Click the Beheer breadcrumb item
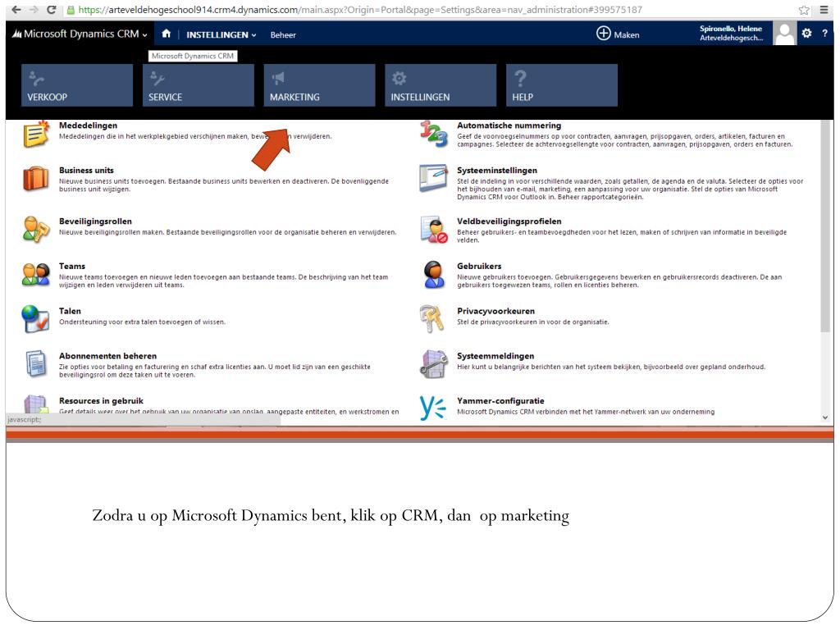This screenshot has height=630, width=840. pos(283,34)
